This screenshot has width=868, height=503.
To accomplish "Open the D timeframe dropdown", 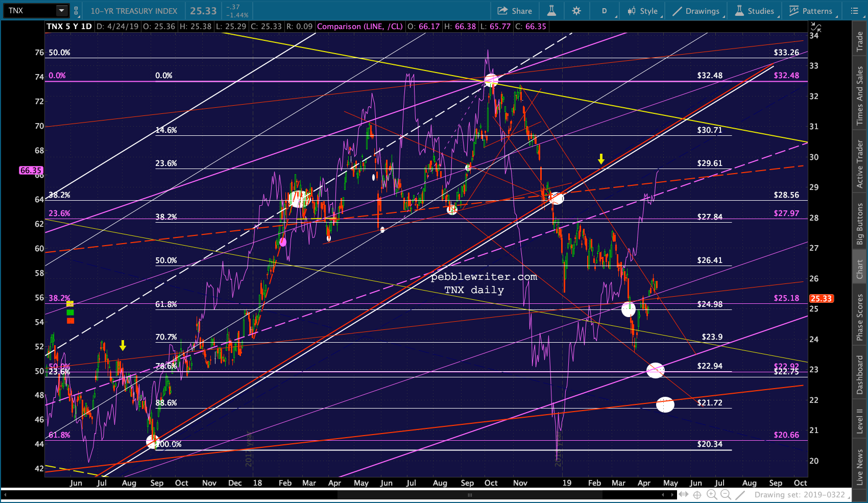I will 605,11.
